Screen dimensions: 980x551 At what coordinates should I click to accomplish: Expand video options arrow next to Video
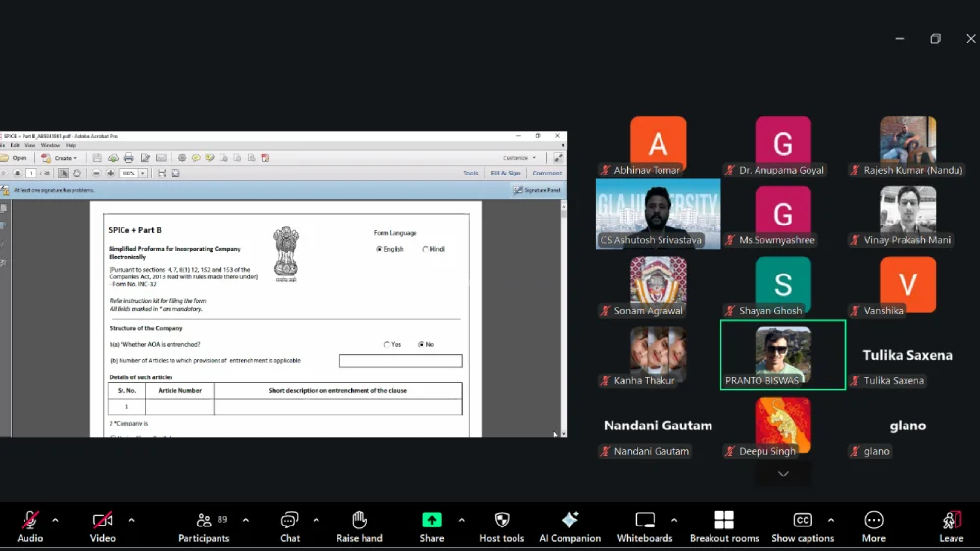click(x=131, y=520)
